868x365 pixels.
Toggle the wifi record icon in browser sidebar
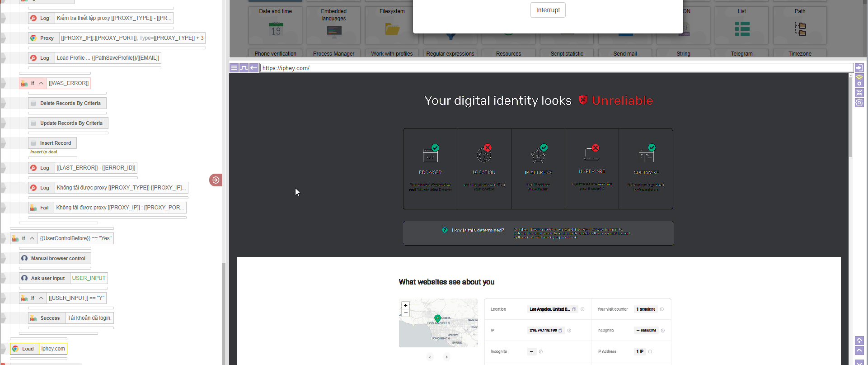tap(859, 81)
